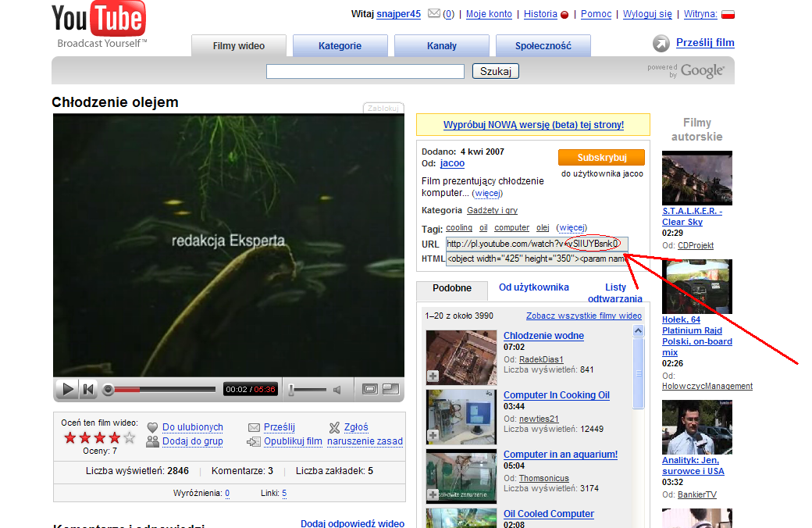This screenshot has width=812, height=528.
Task: Open Moje konto link
Action: [x=489, y=14]
